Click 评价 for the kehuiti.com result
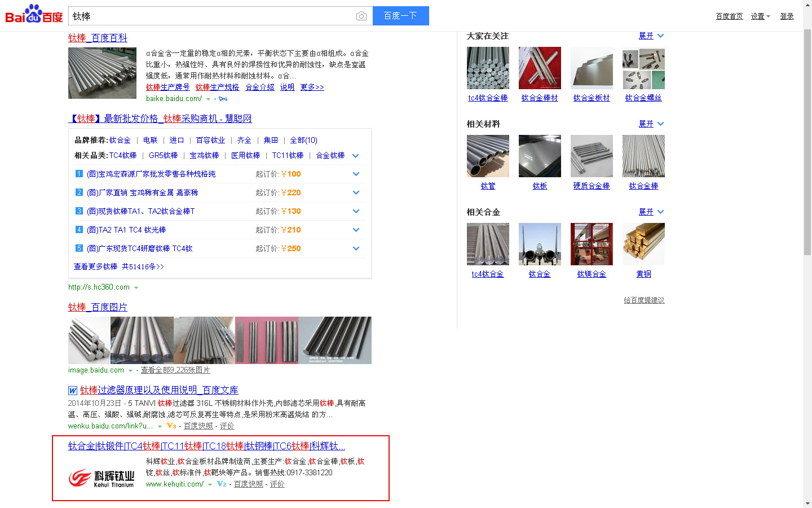 [277, 484]
